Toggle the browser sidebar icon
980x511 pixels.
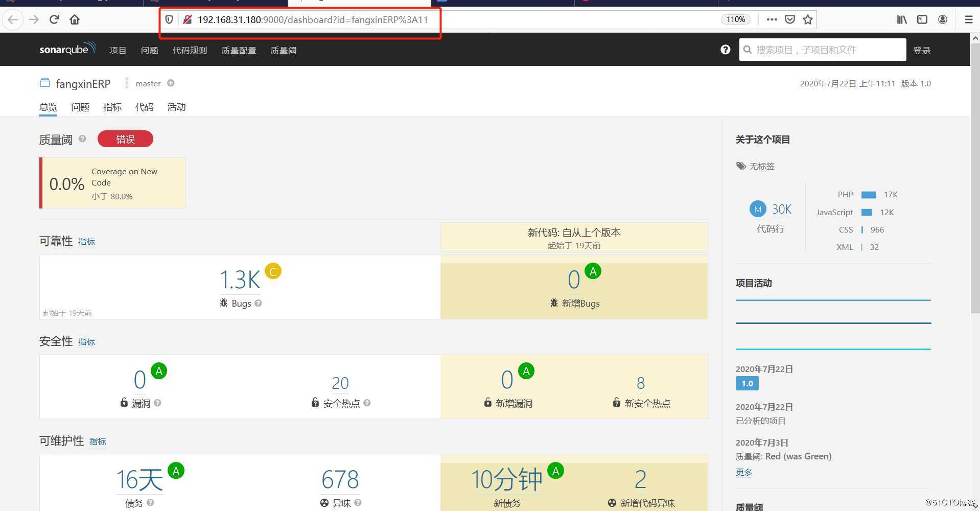[x=922, y=19]
